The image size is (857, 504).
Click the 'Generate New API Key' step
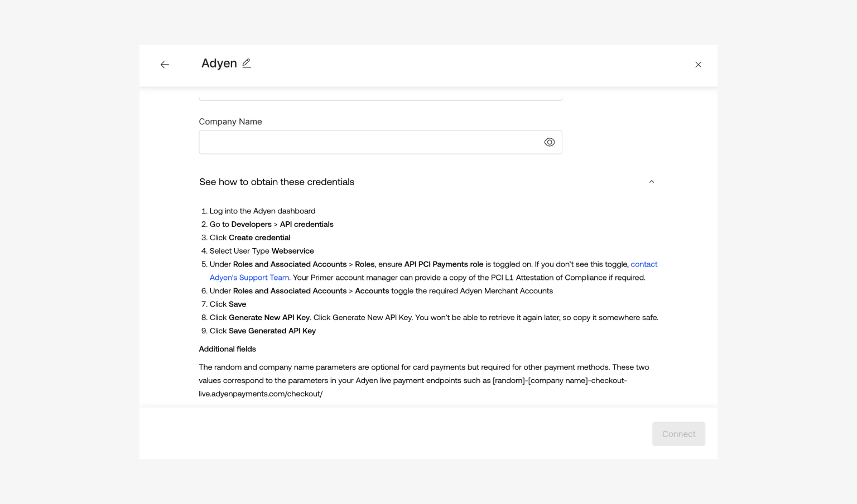[x=434, y=318]
